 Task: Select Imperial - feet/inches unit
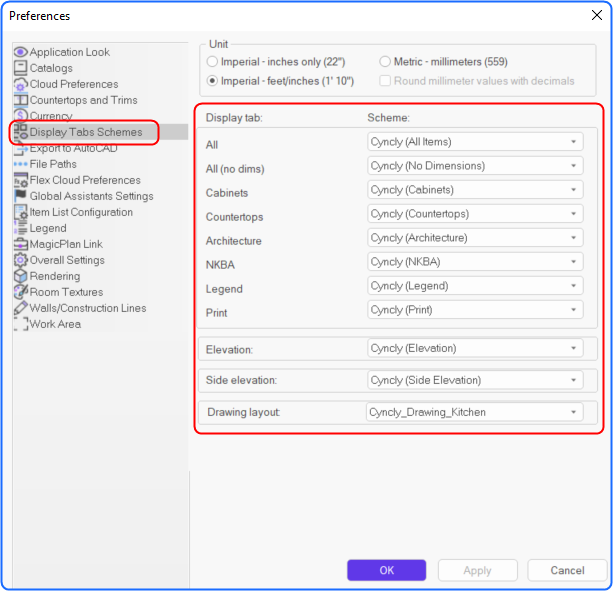point(212,81)
